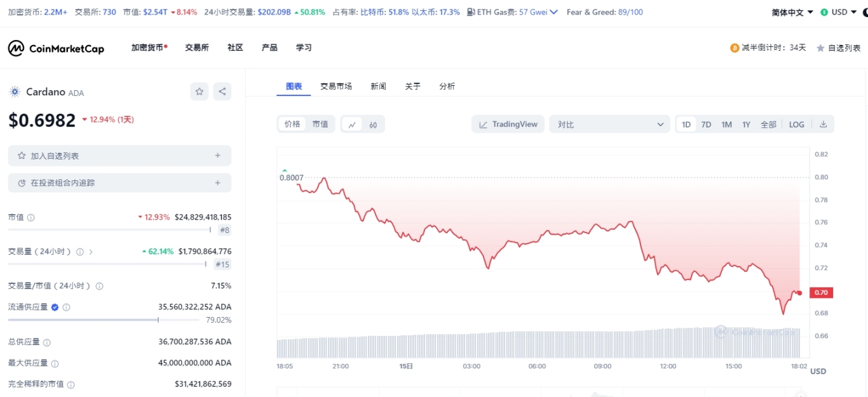The width and height of the screenshot is (868, 397).
Task: Switch to the 交易市场 tab
Action: tap(336, 86)
